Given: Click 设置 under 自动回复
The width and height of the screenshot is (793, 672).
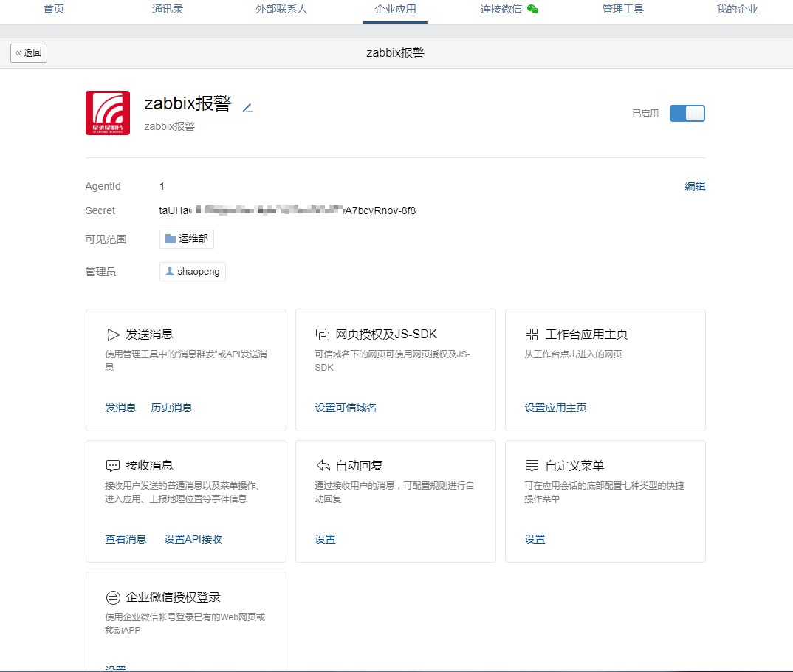Looking at the screenshot, I should click(325, 539).
